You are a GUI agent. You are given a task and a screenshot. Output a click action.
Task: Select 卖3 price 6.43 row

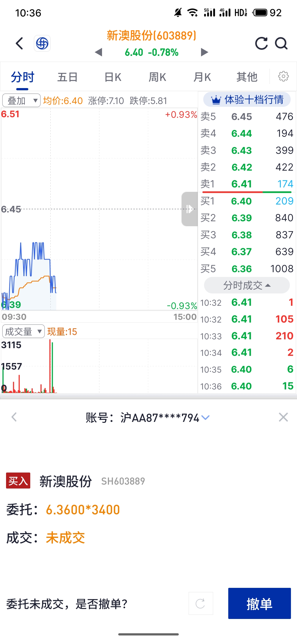click(x=247, y=150)
